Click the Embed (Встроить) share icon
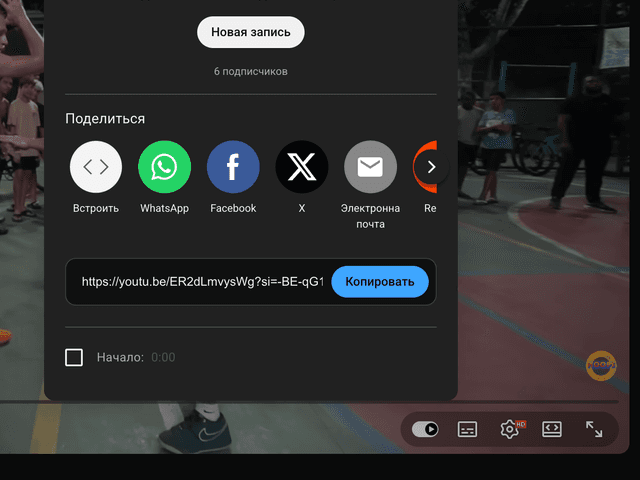Viewport: 640px width, 480px height. [96, 167]
